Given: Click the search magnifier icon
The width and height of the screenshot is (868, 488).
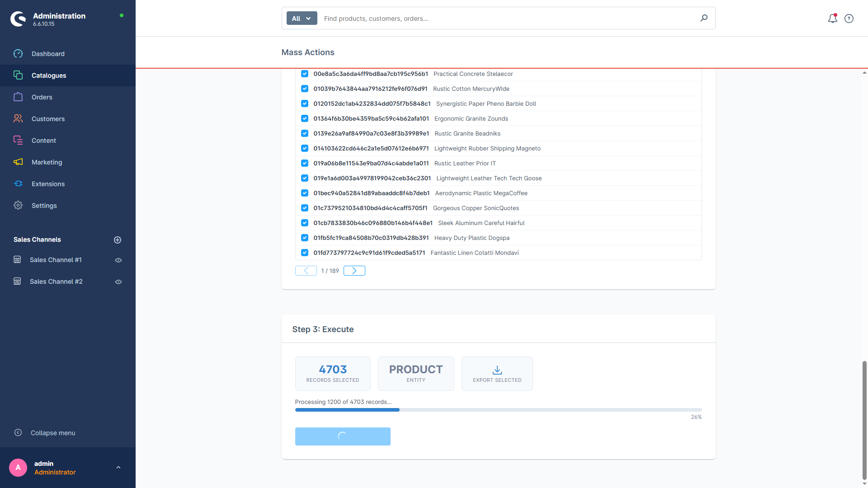Looking at the screenshot, I should pyautogui.click(x=704, y=18).
